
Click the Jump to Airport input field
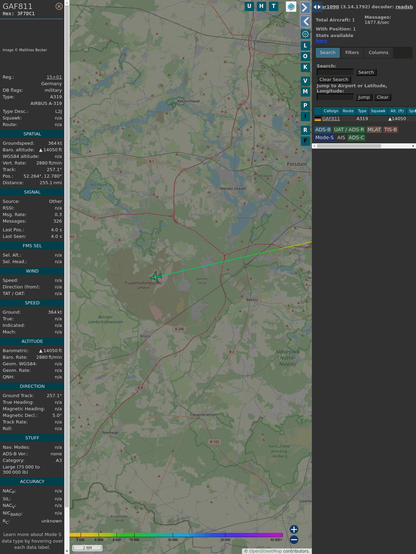335,97
